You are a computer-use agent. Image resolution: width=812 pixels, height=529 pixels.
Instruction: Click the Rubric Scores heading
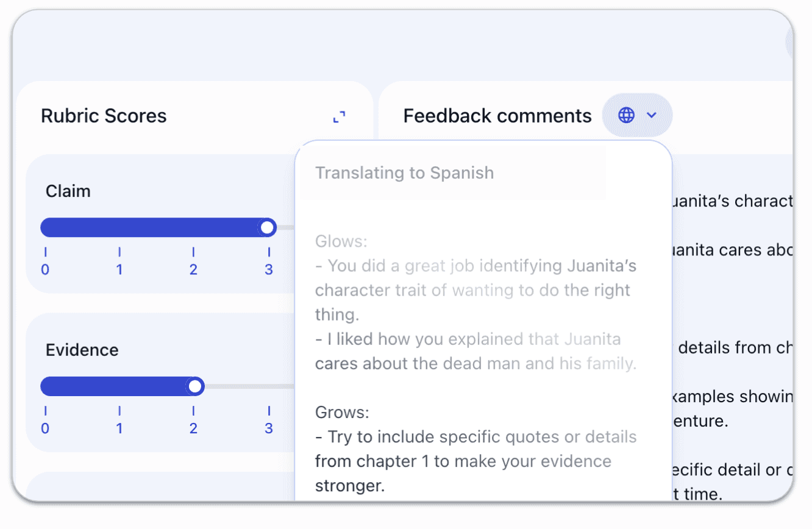coord(104,116)
